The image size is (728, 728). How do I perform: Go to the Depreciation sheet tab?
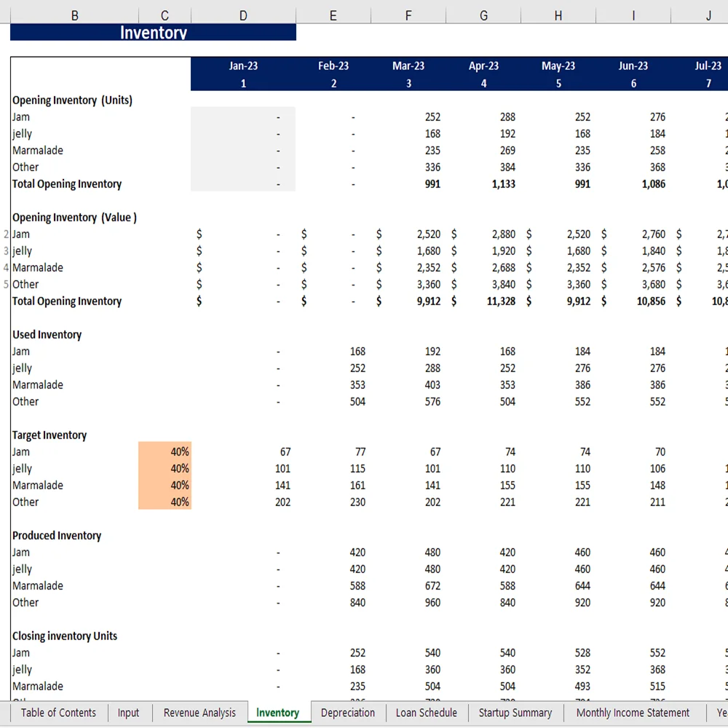[x=348, y=713]
